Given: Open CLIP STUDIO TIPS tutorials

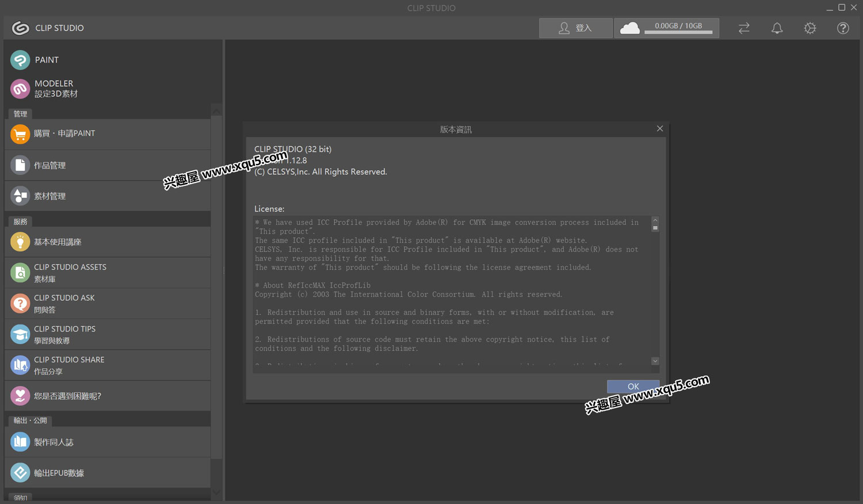Looking at the screenshot, I should click(x=108, y=334).
